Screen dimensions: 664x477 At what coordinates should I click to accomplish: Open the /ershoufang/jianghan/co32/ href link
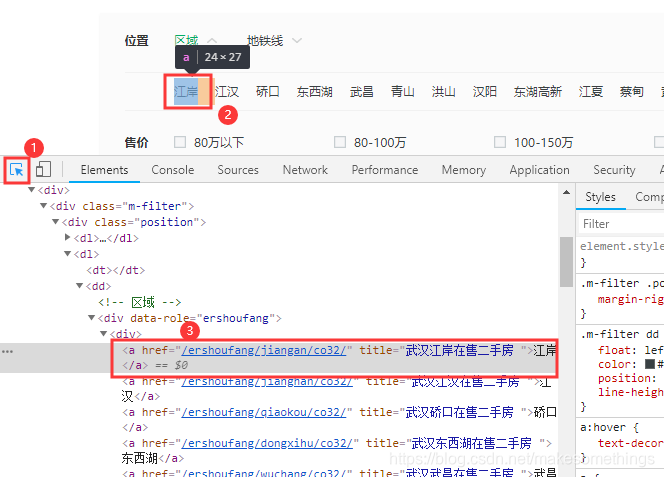pyautogui.click(x=267, y=381)
